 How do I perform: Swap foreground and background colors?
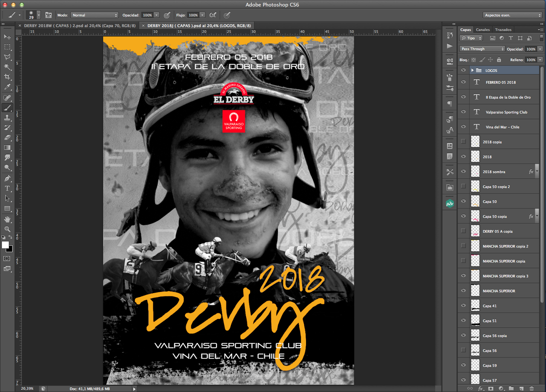[x=11, y=237]
